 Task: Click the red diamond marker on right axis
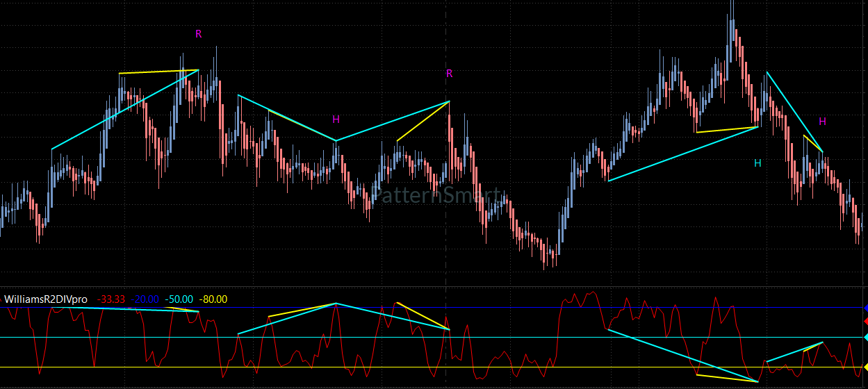coord(865,321)
